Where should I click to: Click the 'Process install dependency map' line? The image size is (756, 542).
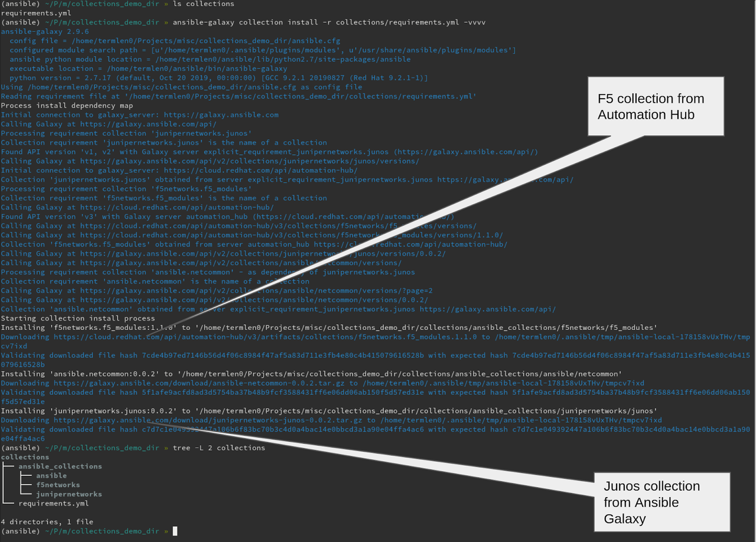click(x=67, y=106)
